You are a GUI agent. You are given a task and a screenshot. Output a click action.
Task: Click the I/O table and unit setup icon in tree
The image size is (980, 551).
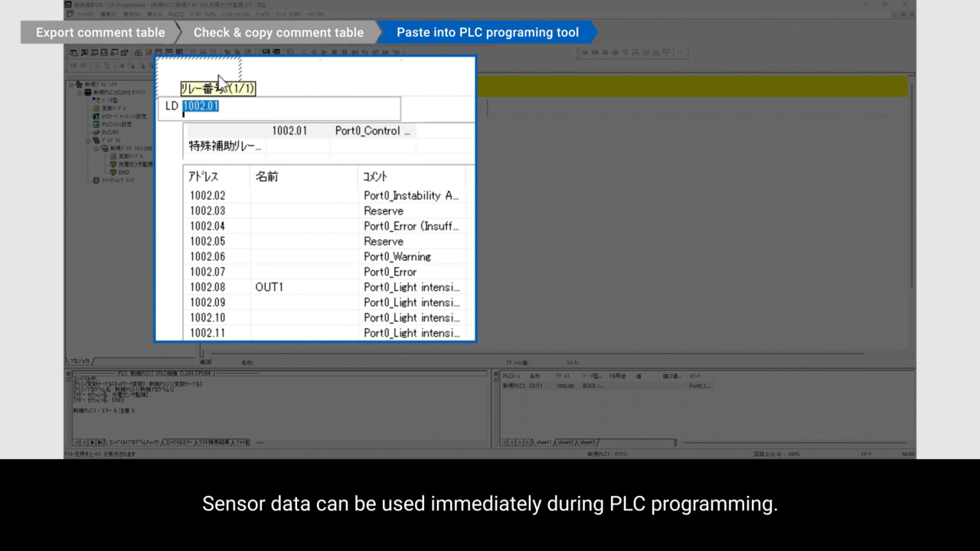click(96, 116)
